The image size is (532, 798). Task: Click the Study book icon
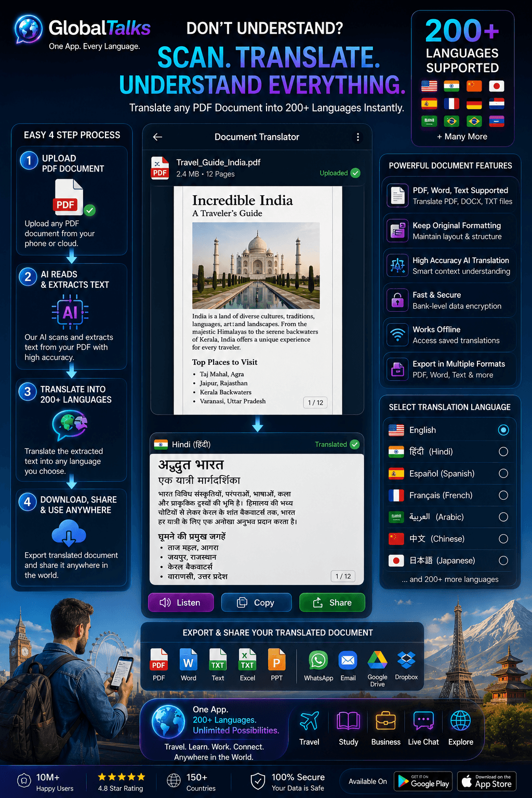349,721
